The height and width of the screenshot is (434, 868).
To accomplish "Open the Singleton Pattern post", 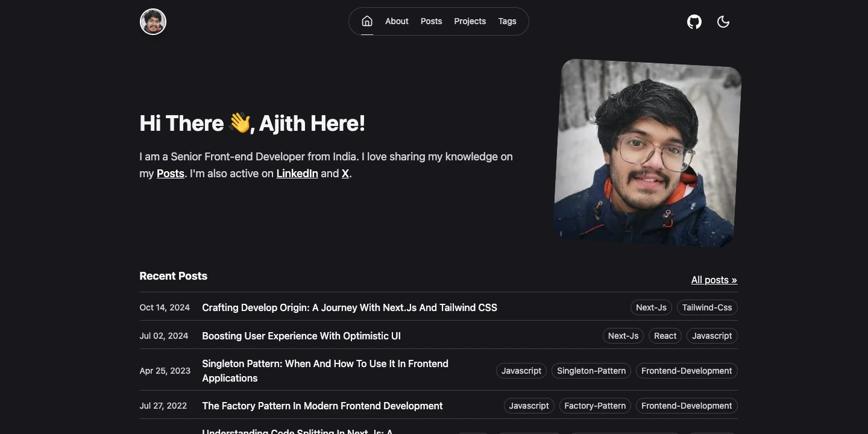I will click(x=325, y=371).
